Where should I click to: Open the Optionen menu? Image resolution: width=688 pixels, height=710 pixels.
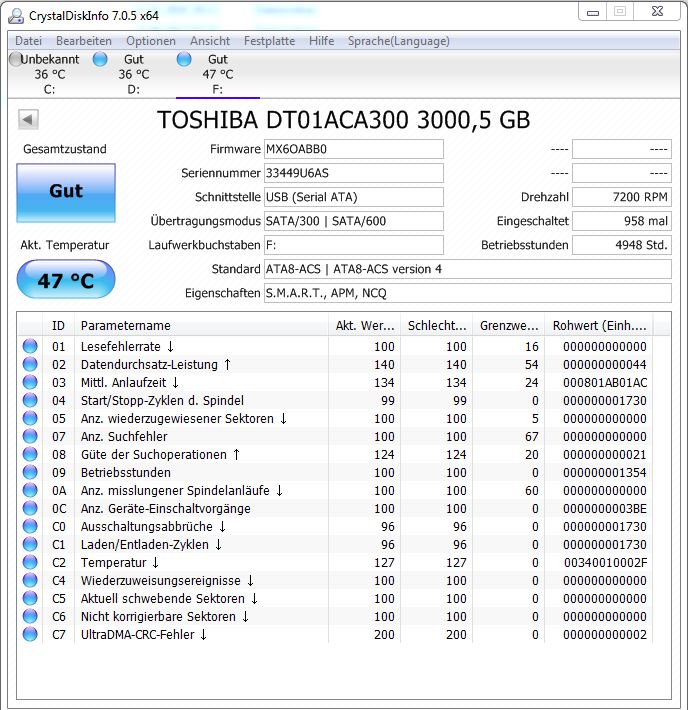tap(151, 41)
